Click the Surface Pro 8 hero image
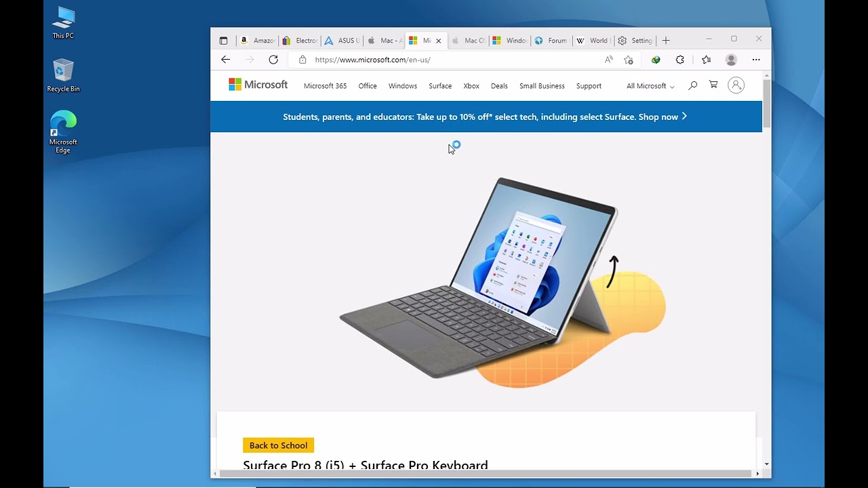Screen dimensions: 868x488 coord(502,282)
